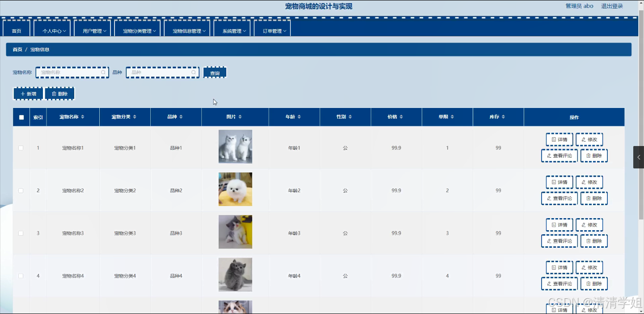Click 删除 in 宠物名称4 row

594,284
